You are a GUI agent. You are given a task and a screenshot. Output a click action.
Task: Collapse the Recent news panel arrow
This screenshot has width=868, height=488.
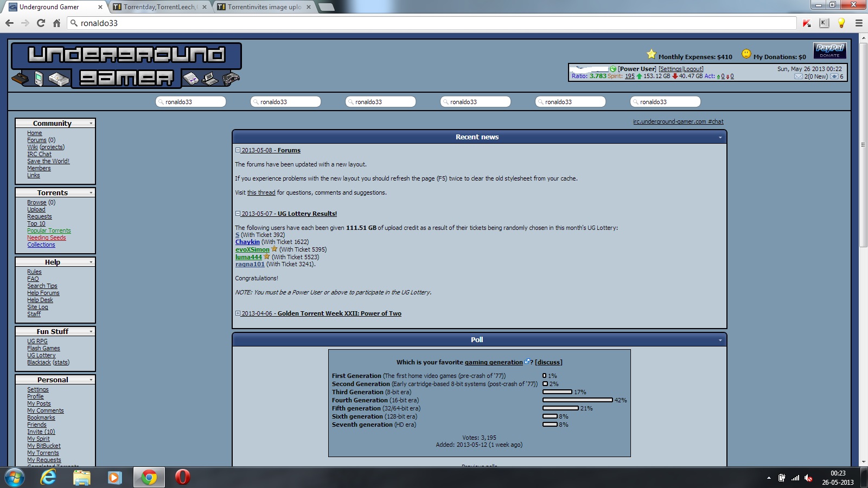pos(720,137)
